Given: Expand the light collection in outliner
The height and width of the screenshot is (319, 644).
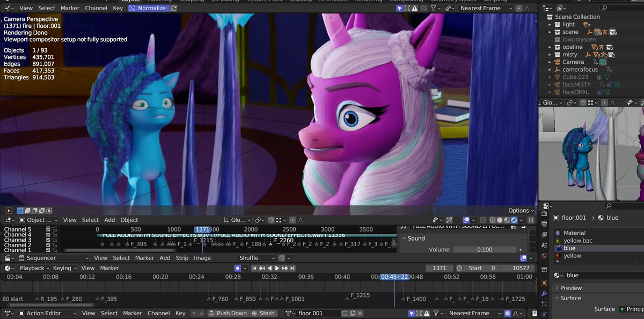Looking at the screenshot, I should pos(550,25).
